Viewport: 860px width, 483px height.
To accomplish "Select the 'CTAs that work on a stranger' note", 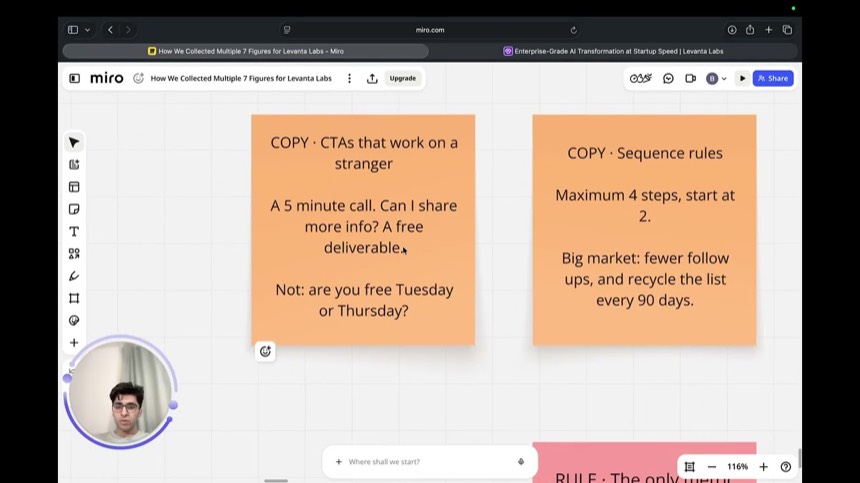I will click(363, 230).
